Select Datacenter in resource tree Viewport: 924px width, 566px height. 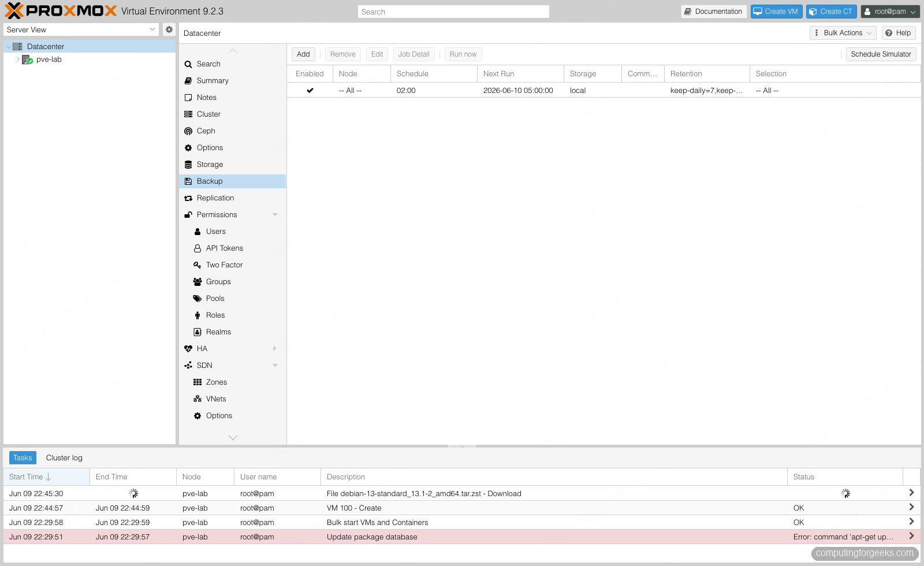coord(90,47)
